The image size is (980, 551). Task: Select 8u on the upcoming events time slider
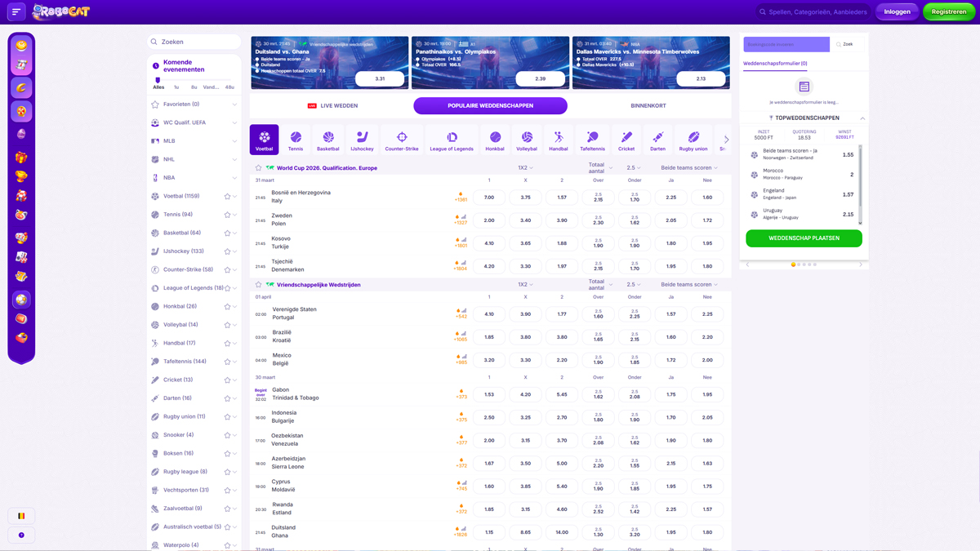pos(194,87)
